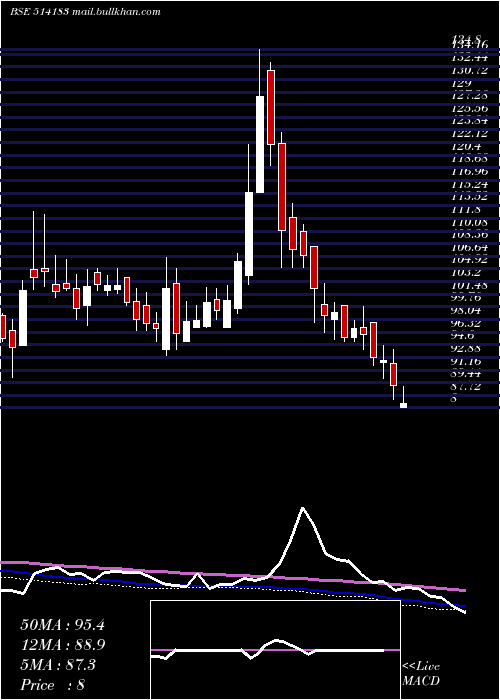The height and width of the screenshot is (700, 500).
Task: Click the 120.4 price axis label
Action: pos(466,146)
